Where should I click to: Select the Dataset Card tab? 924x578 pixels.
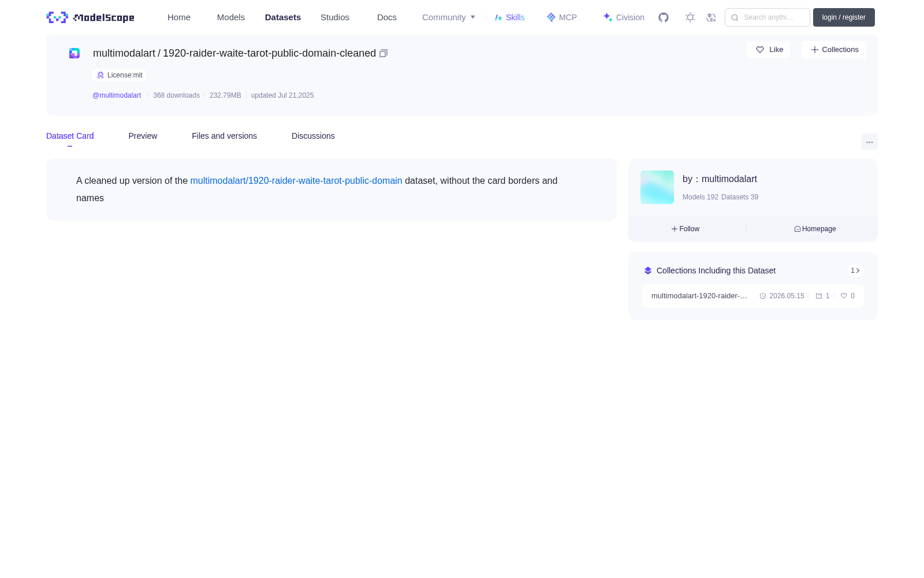[x=70, y=136]
